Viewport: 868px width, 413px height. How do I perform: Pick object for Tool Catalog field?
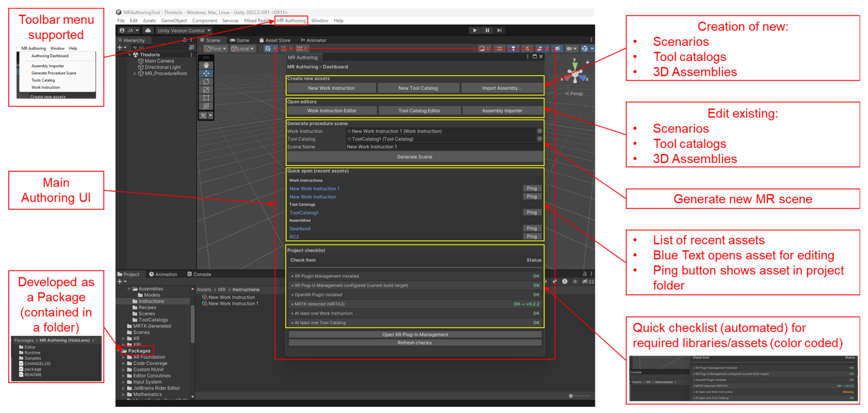click(539, 139)
